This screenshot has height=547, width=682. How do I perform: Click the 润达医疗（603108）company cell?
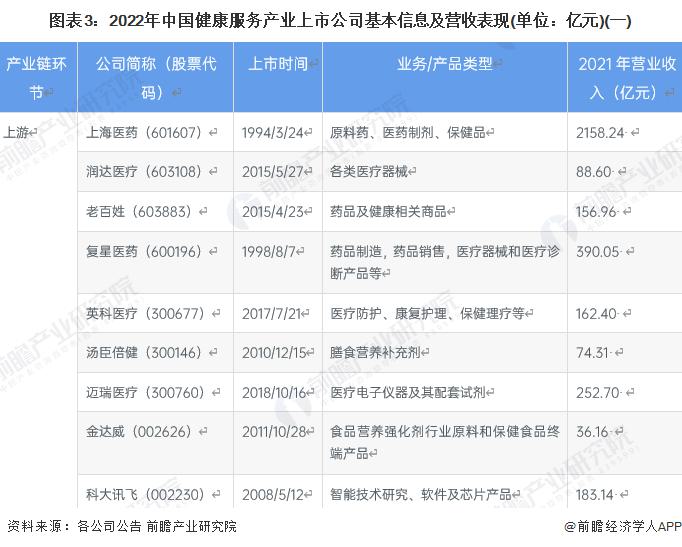146,172
